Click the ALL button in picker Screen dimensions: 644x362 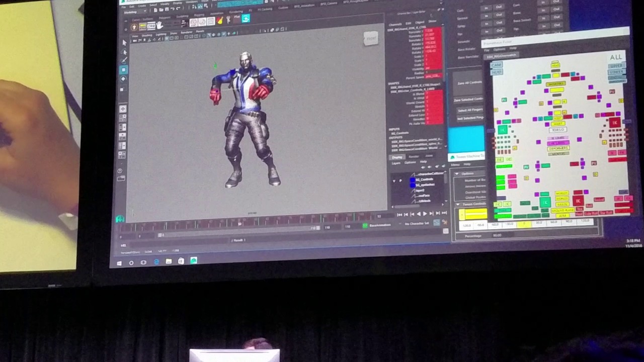pos(616,57)
